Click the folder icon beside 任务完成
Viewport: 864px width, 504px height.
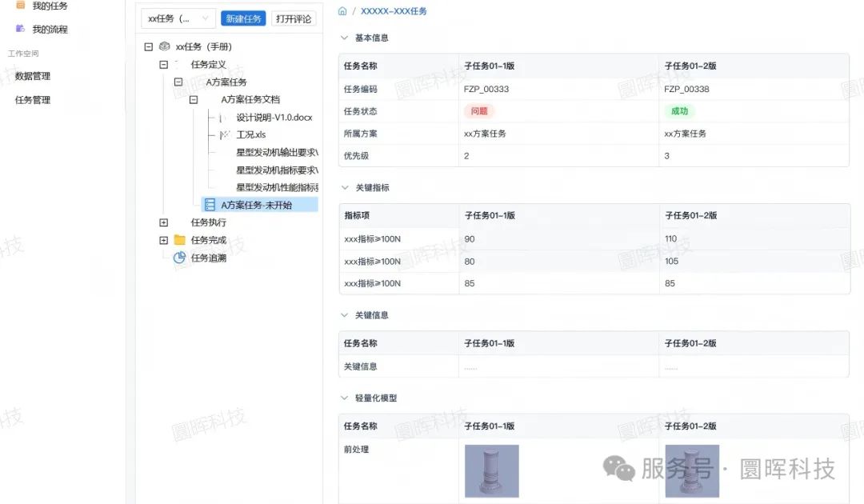[179, 240]
